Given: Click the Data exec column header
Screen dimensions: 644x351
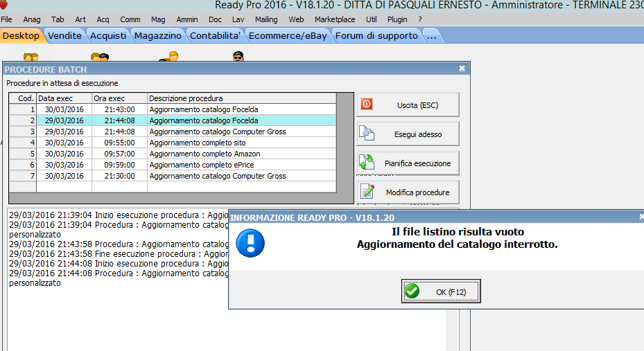Looking at the screenshot, I should pyautogui.click(x=64, y=98).
